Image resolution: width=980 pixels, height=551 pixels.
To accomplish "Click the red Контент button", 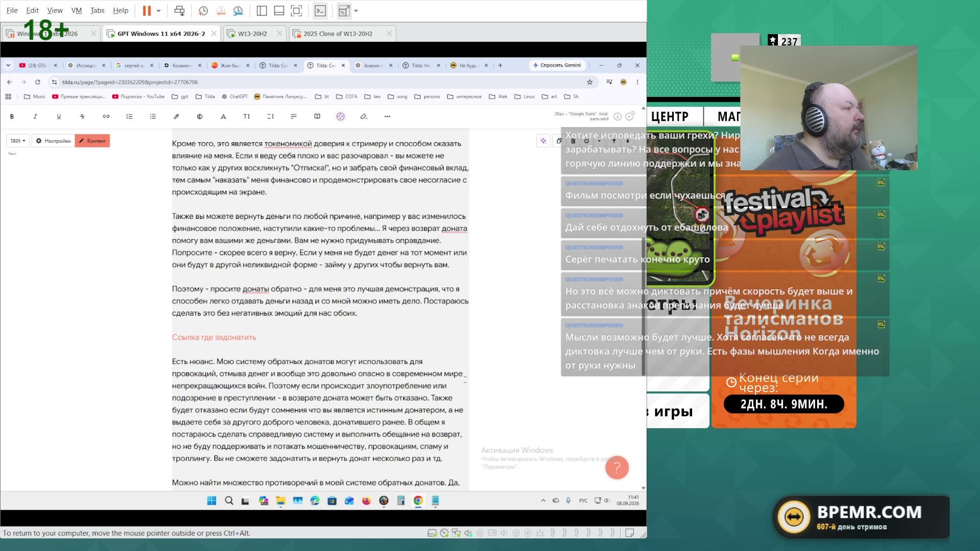I will (x=92, y=141).
